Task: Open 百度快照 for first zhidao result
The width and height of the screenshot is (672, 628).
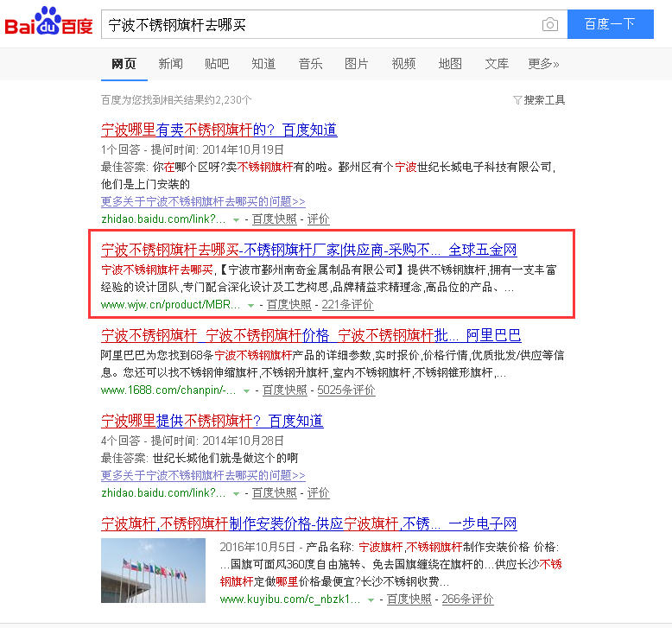Action: [275, 219]
